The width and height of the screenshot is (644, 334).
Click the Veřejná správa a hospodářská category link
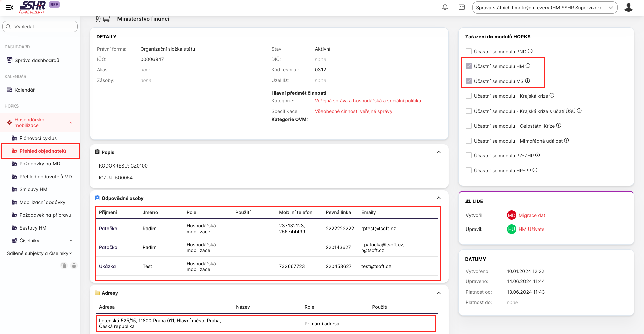pyautogui.click(x=368, y=101)
